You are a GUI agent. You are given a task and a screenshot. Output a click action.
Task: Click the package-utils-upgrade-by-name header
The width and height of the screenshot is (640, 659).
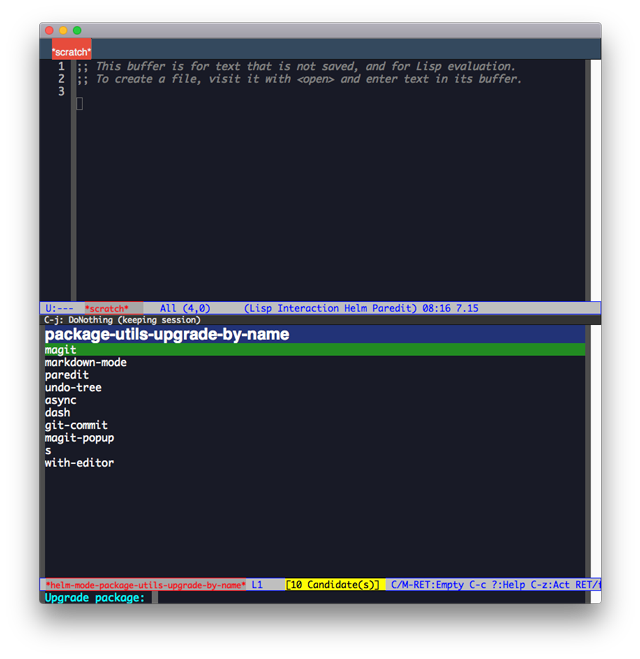(x=167, y=334)
